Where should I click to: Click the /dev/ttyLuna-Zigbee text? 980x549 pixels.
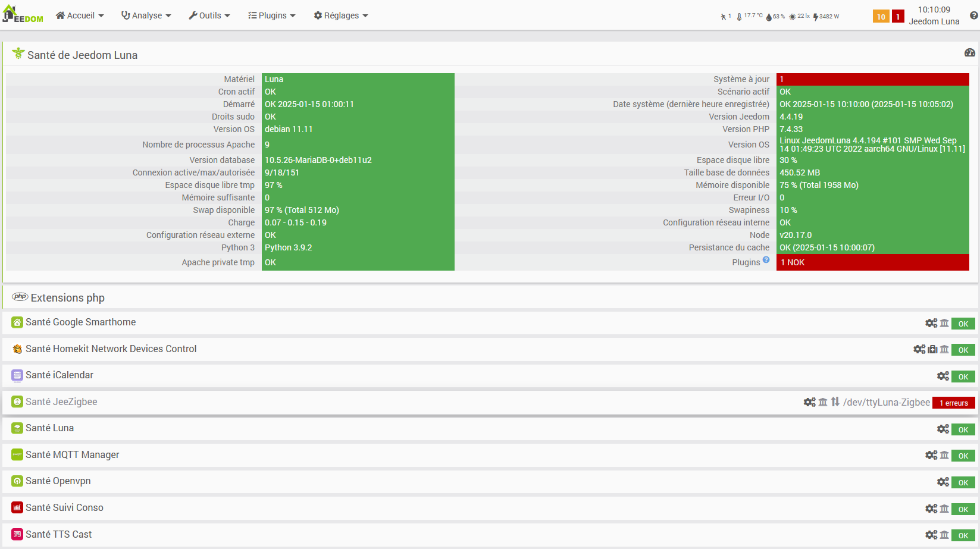[887, 402]
